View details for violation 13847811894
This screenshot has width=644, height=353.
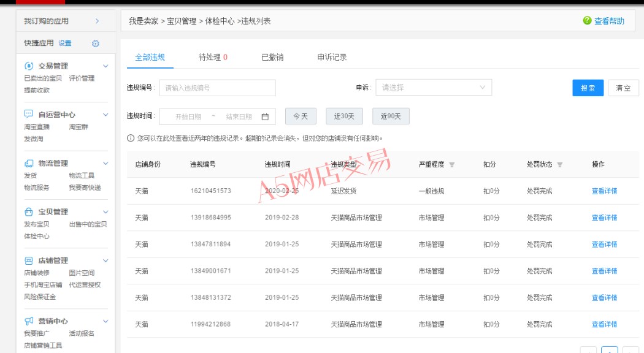(604, 245)
